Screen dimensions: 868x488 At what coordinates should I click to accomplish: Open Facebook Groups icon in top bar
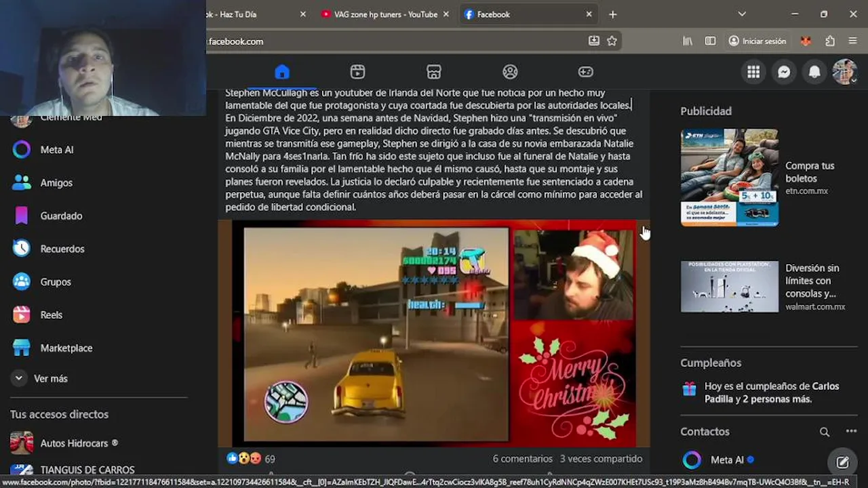tap(510, 72)
